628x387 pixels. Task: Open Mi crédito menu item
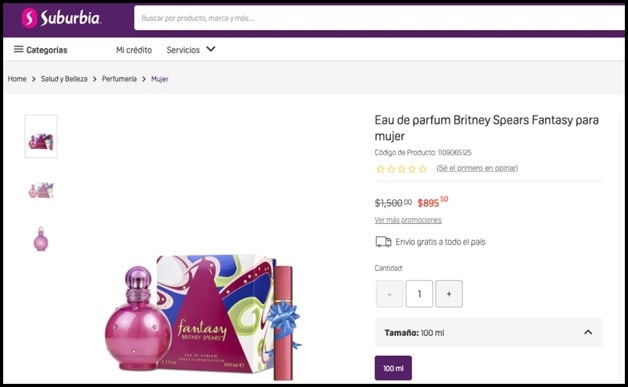click(134, 50)
